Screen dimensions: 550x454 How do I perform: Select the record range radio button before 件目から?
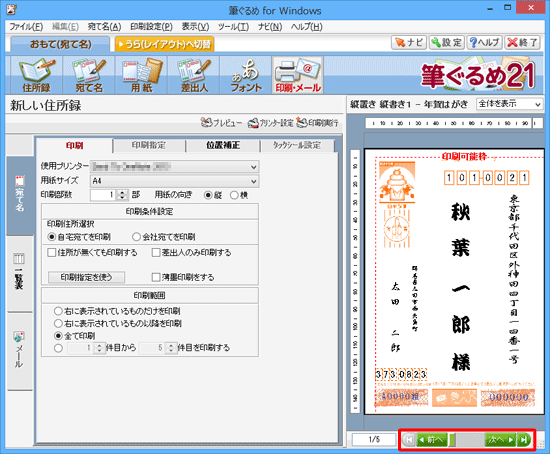(58, 348)
